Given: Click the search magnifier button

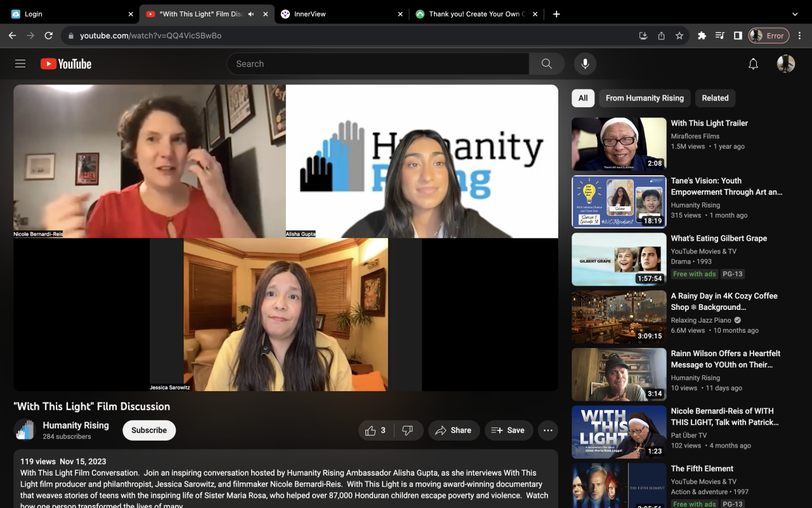Looking at the screenshot, I should (x=547, y=63).
